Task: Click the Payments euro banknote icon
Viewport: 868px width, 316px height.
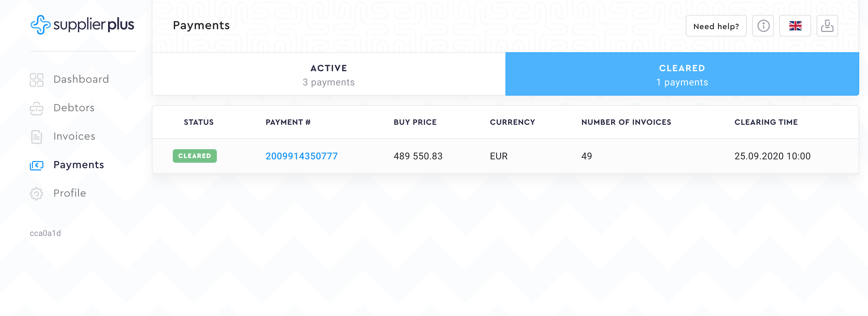Action: (37, 165)
